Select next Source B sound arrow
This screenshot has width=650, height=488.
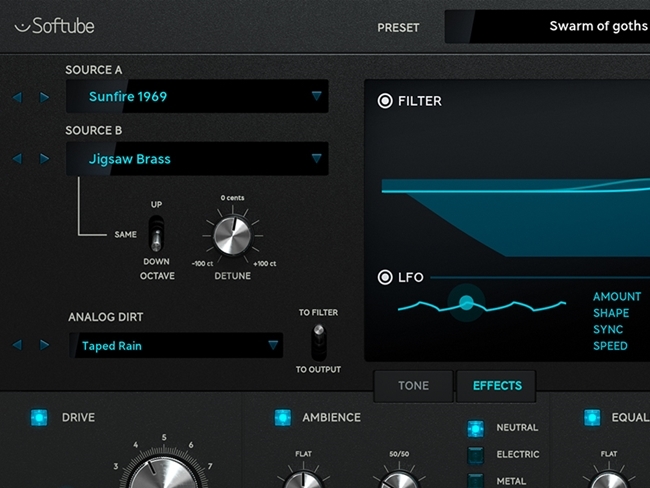pyautogui.click(x=44, y=158)
